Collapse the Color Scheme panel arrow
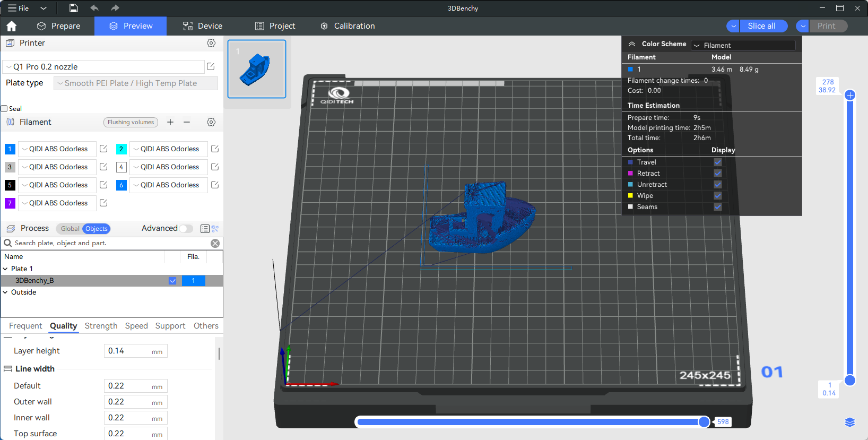The image size is (868, 440). click(632, 44)
